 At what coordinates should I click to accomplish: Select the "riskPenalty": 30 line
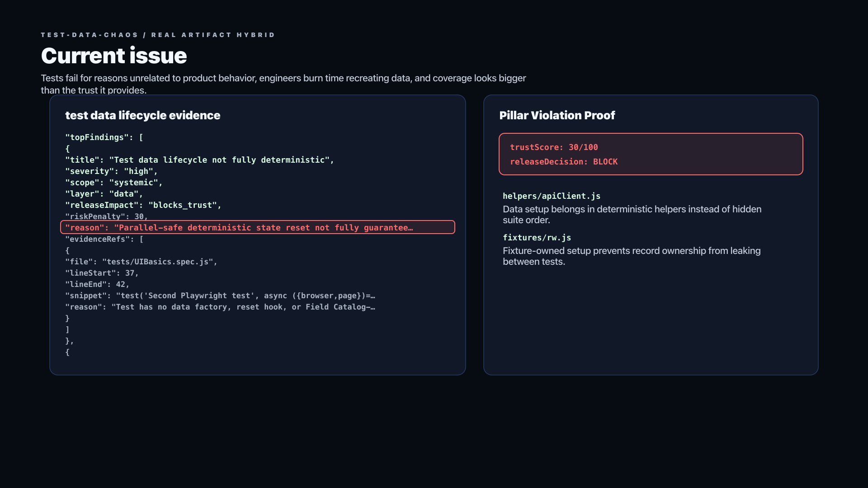[x=107, y=216]
